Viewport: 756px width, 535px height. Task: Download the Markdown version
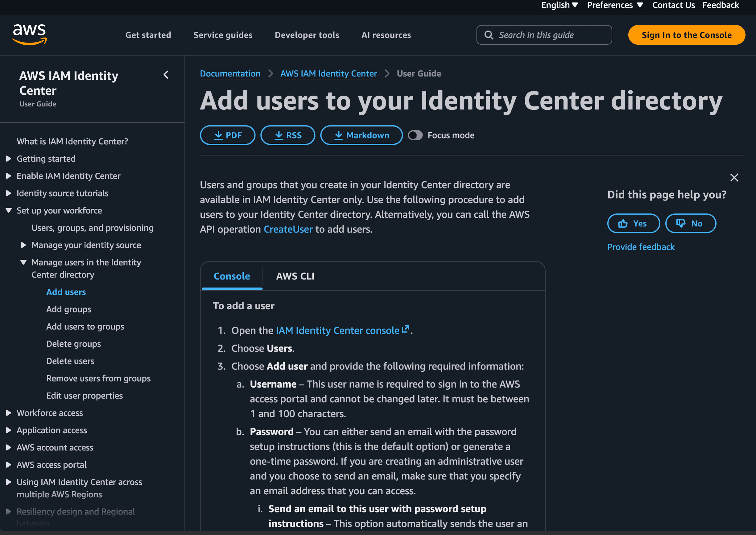click(x=361, y=135)
